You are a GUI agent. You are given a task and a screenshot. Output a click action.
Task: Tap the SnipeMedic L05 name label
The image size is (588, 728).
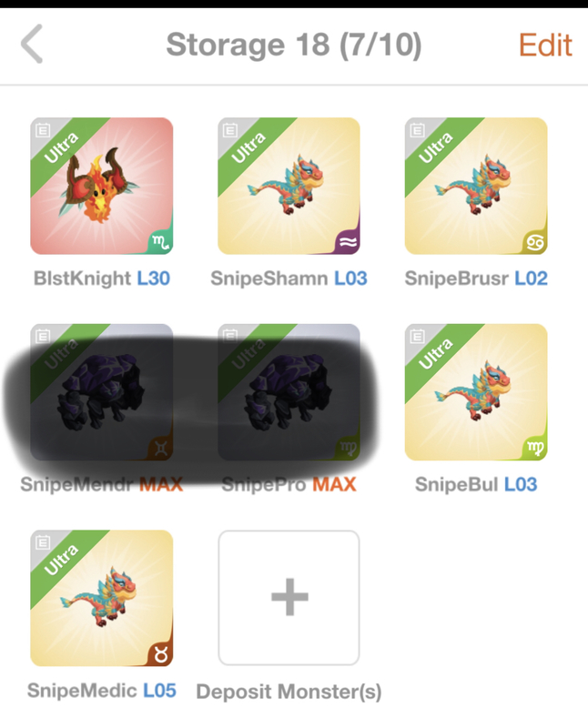(x=102, y=691)
